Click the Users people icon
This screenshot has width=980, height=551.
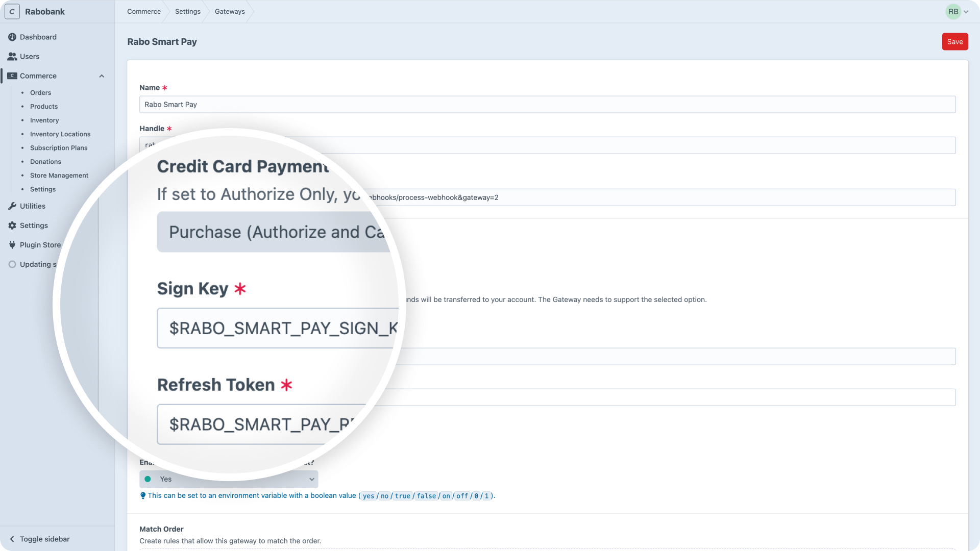(x=12, y=57)
